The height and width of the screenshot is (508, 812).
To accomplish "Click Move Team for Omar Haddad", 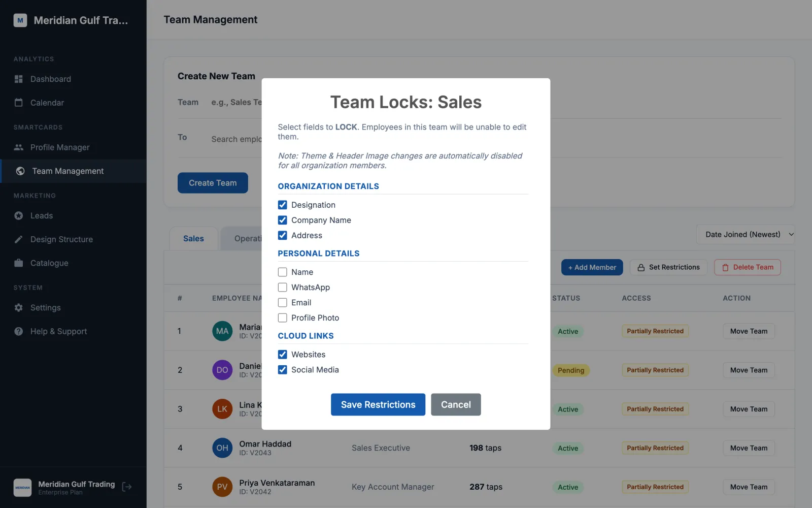I will click(x=749, y=448).
